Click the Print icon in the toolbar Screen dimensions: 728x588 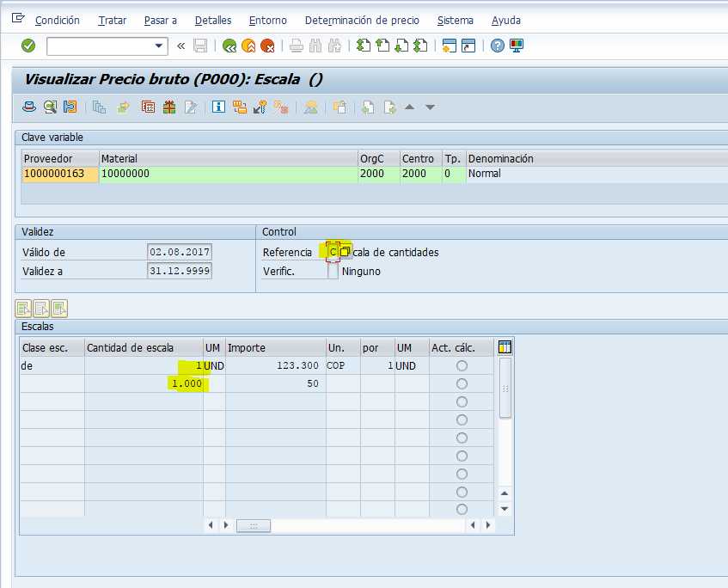(297, 46)
